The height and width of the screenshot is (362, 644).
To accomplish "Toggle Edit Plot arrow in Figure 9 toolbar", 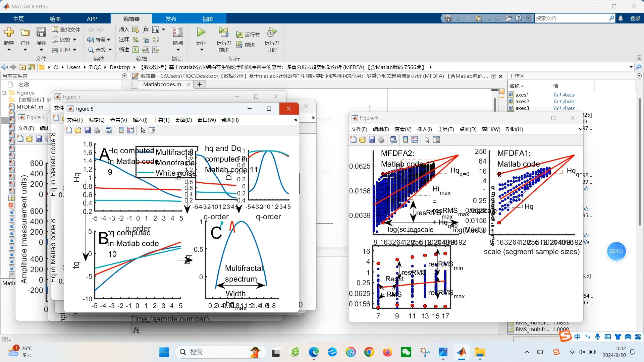I will coord(427,140).
